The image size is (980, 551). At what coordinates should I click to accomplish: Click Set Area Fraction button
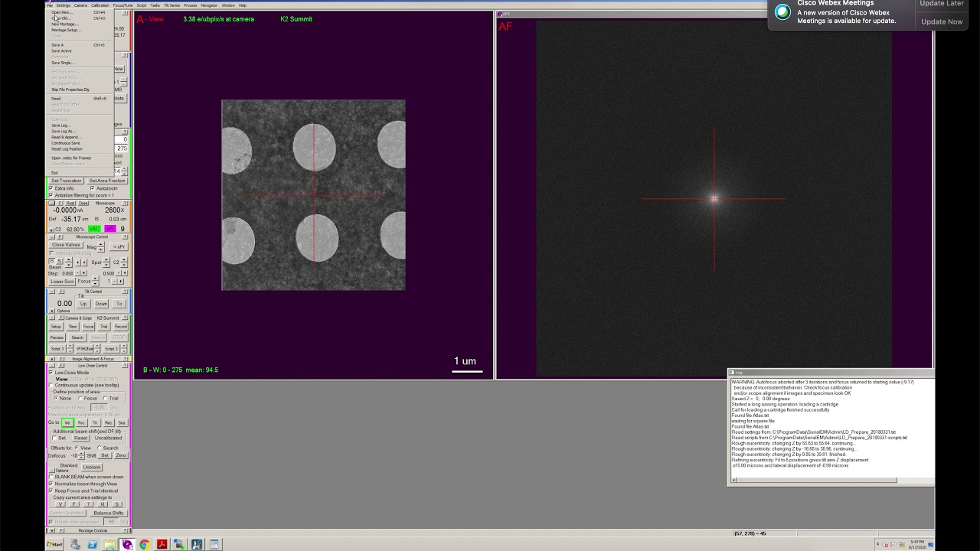point(106,181)
